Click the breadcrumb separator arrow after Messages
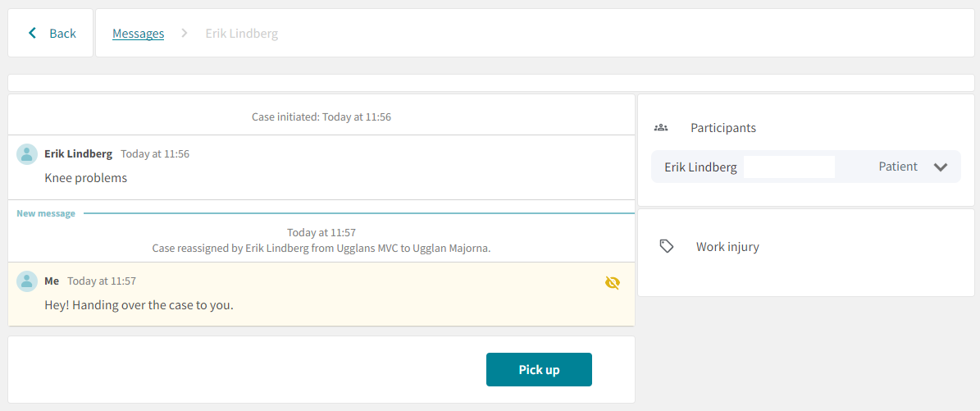 tap(185, 33)
